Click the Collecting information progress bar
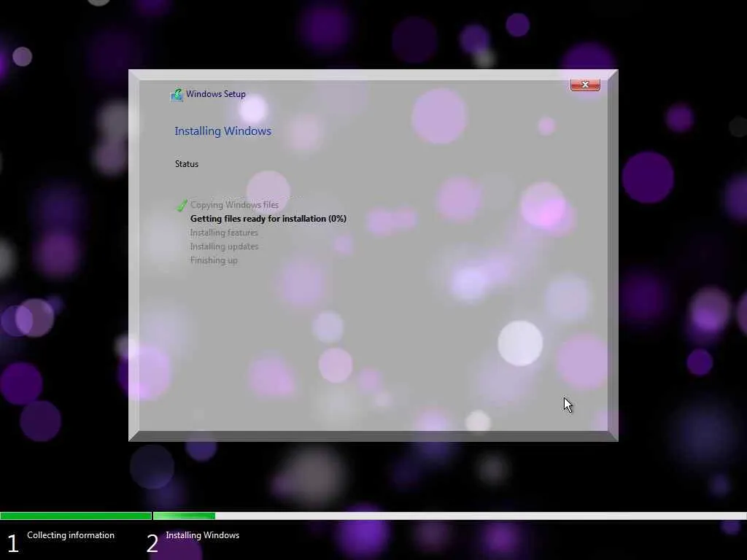Screen dimensions: 747x560 click(76, 516)
